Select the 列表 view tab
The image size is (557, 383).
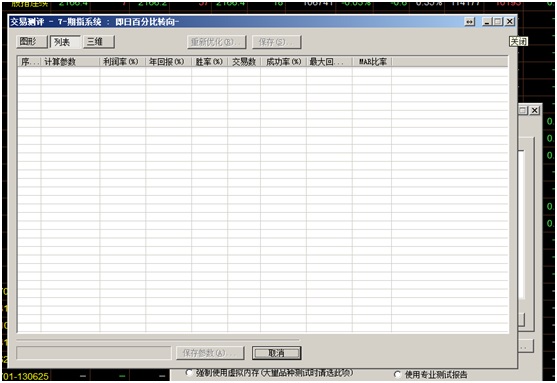click(65, 42)
